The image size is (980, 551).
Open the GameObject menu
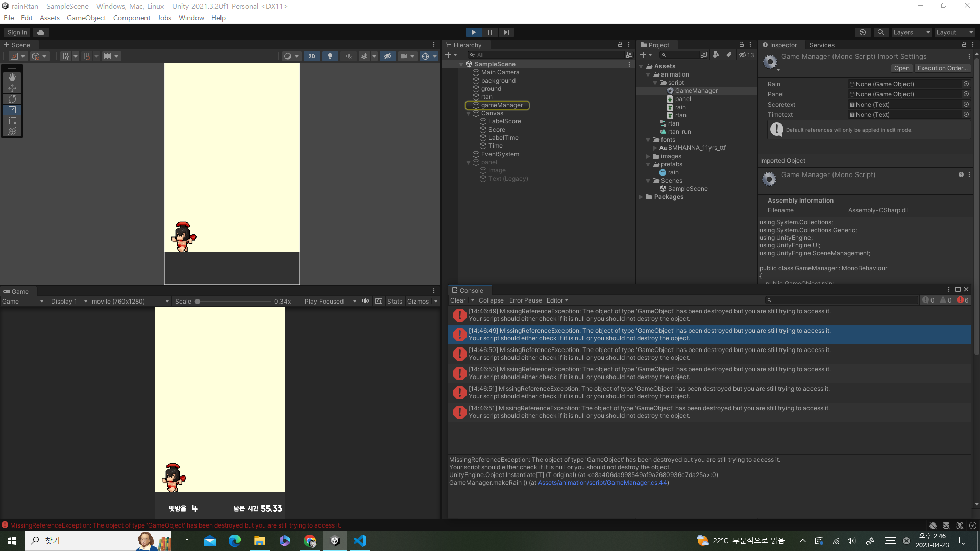[x=86, y=18]
